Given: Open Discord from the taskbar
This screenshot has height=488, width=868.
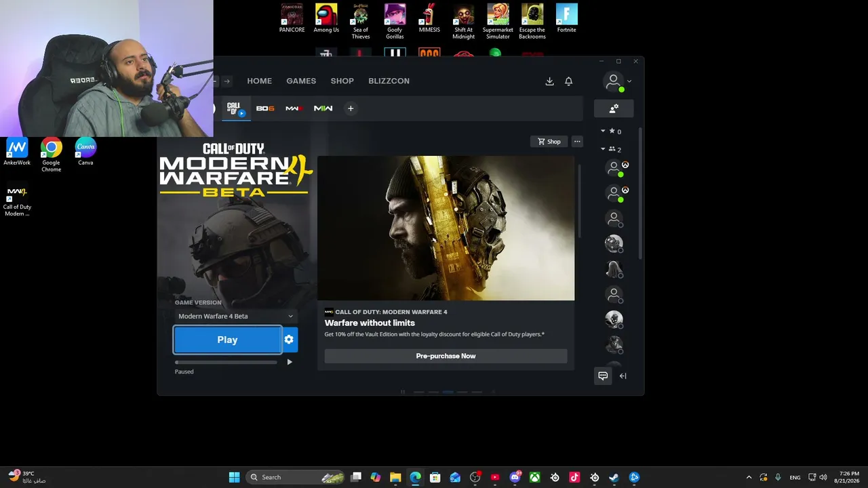Looking at the screenshot, I should pyautogui.click(x=515, y=477).
